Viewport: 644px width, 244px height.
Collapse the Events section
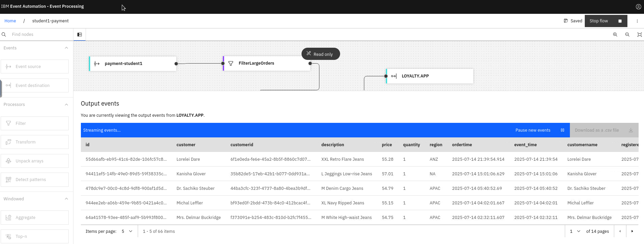pyautogui.click(x=66, y=48)
